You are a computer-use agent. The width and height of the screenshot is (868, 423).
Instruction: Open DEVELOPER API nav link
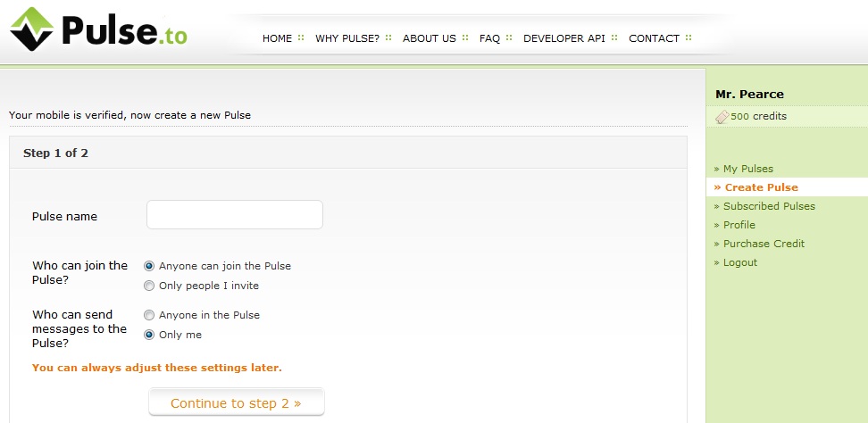[564, 38]
